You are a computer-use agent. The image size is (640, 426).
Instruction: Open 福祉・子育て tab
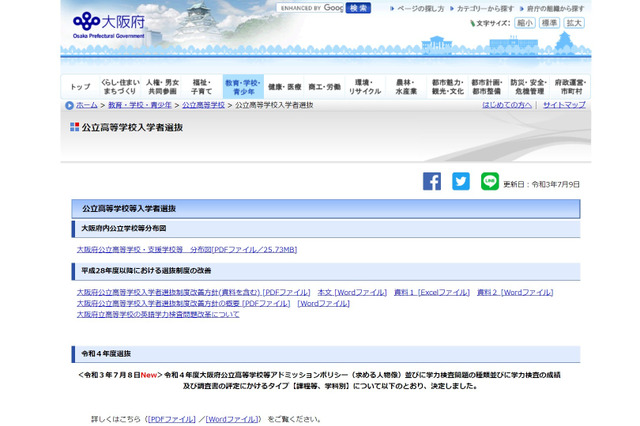202,87
